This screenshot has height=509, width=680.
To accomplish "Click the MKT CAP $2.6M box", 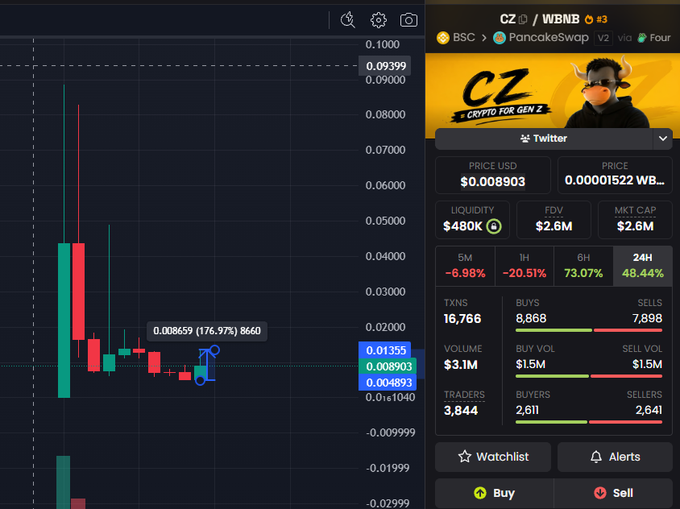I will click(635, 219).
